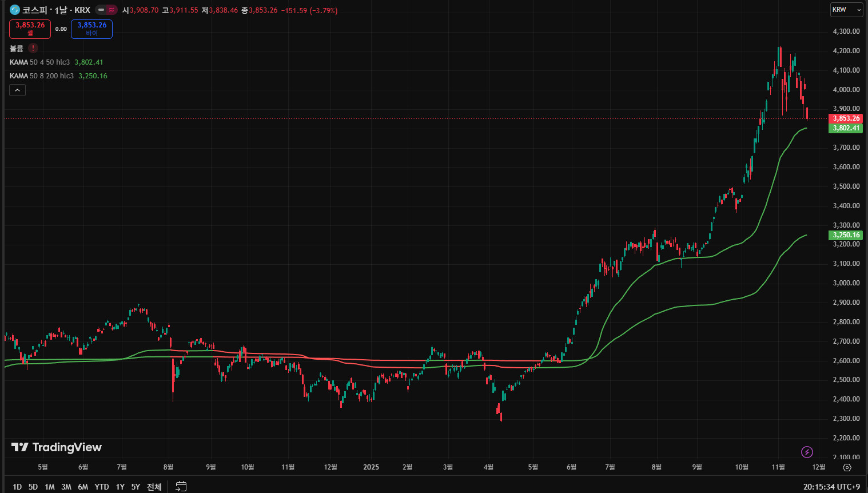Click the -151.59 (-3.79%) change value
Screen dimensions: 868x493
[x=309, y=10]
